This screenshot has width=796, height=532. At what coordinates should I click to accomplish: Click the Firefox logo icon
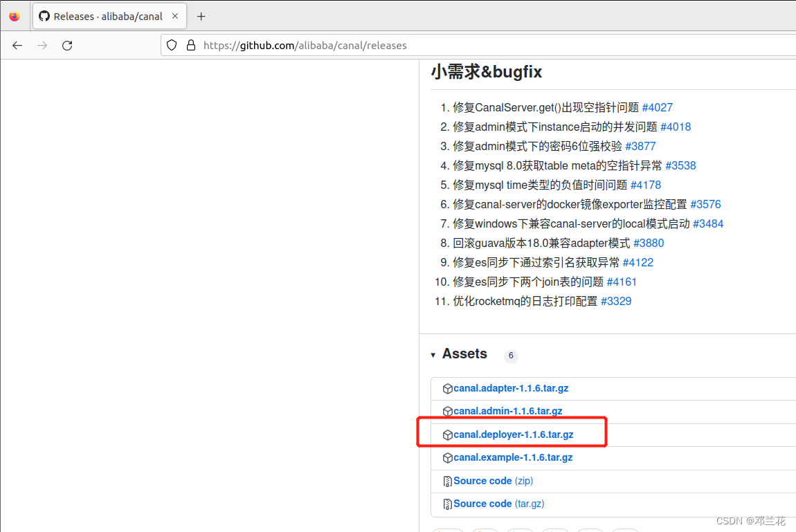click(x=15, y=16)
